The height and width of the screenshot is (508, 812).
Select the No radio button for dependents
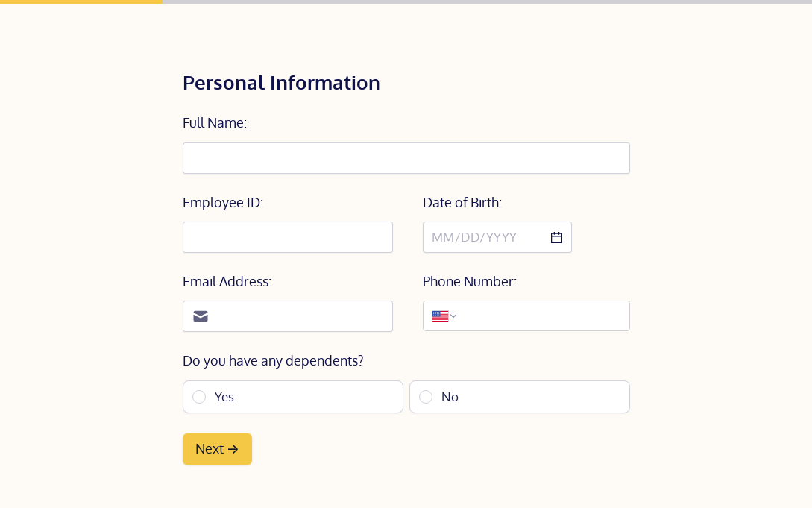tap(426, 397)
